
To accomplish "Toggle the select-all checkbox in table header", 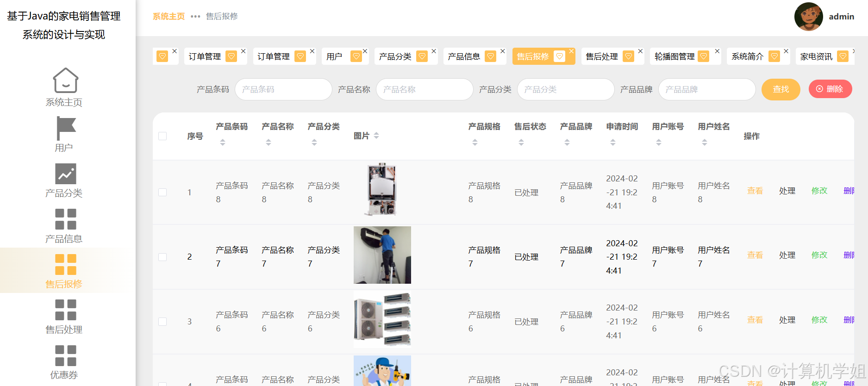I will tap(162, 136).
